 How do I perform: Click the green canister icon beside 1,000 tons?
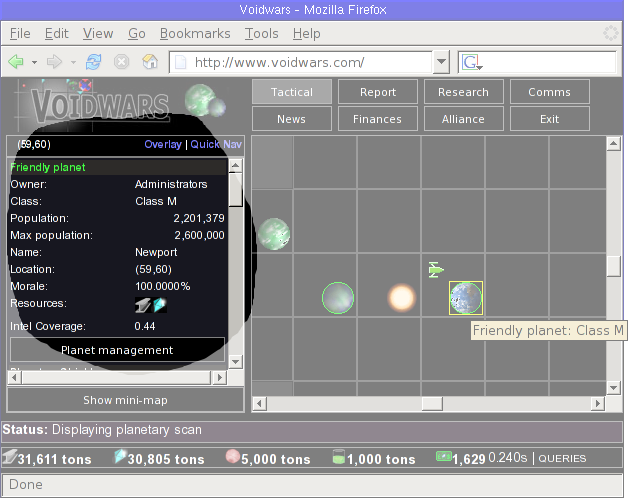[339, 457]
